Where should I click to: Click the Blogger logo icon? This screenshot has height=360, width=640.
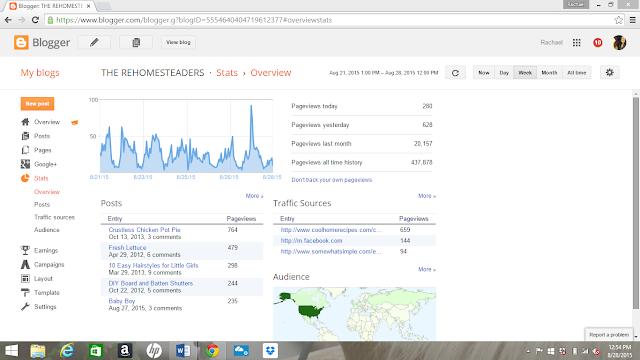[21, 42]
